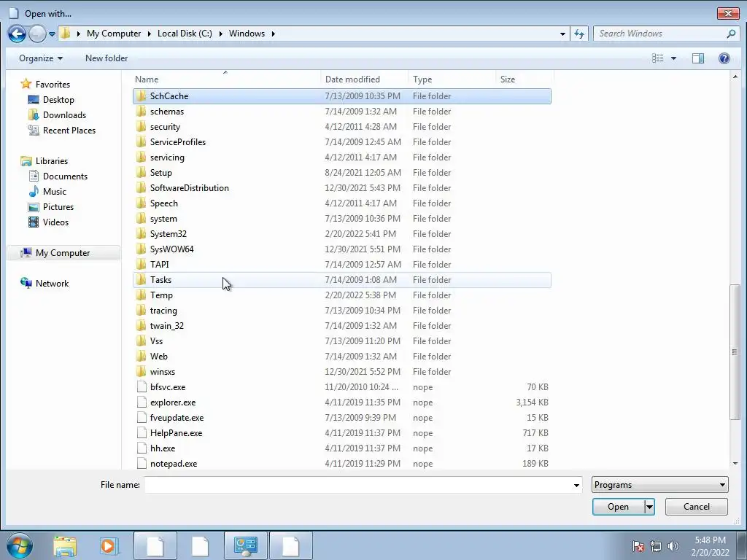Screen dimensions: 747x560
Task: Click the Cancel button
Action: click(696, 507)
